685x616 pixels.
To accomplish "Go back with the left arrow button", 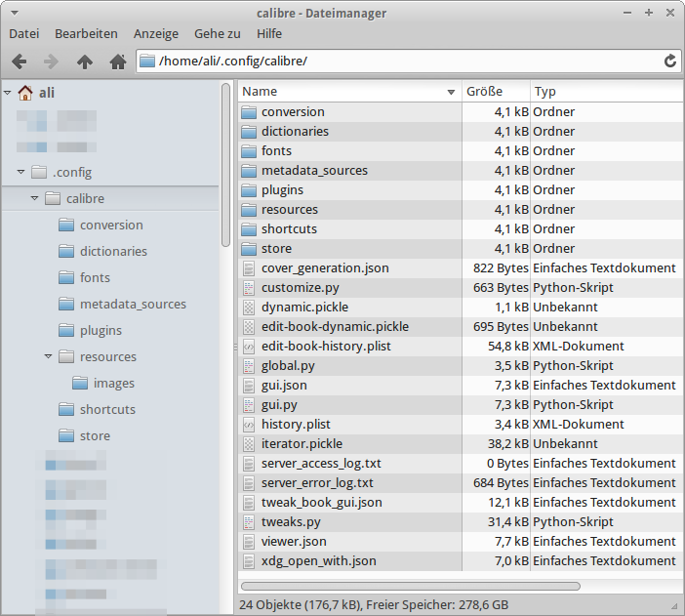I will 20,62.
